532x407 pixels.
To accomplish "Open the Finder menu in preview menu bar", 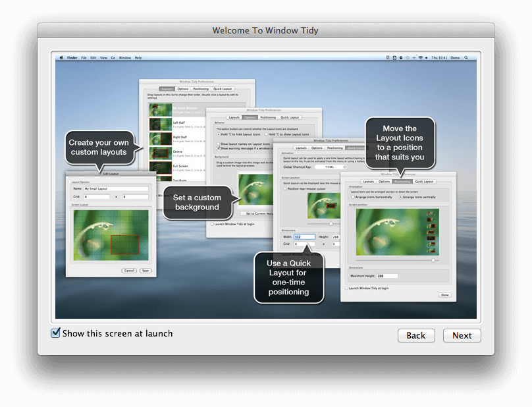I will pyautogui.click(x=72, y=58).
